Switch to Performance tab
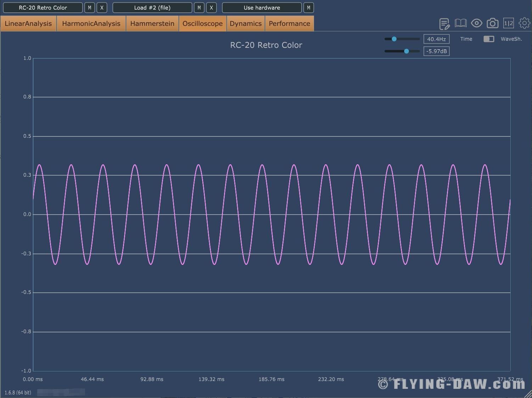532x398 pixels. coord(290,24)
